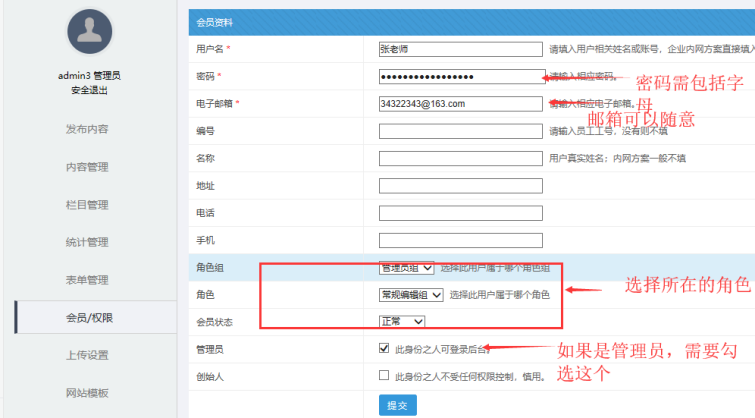Expand the 角色组 dropdown
755x418 pixels.
pyautogui.click(x=406, y=267)
